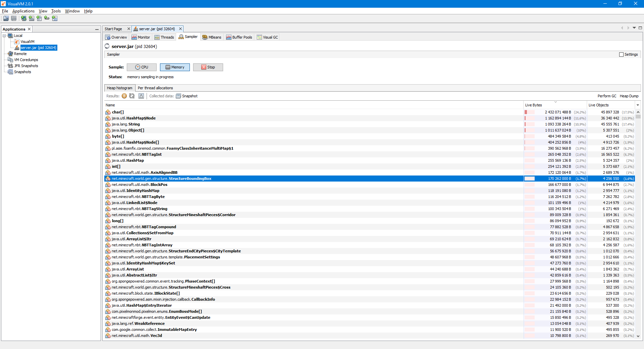This screenshot has width=644, height=349.
Task: Pause live results with the orange pause icon
Action: point(124,96)
